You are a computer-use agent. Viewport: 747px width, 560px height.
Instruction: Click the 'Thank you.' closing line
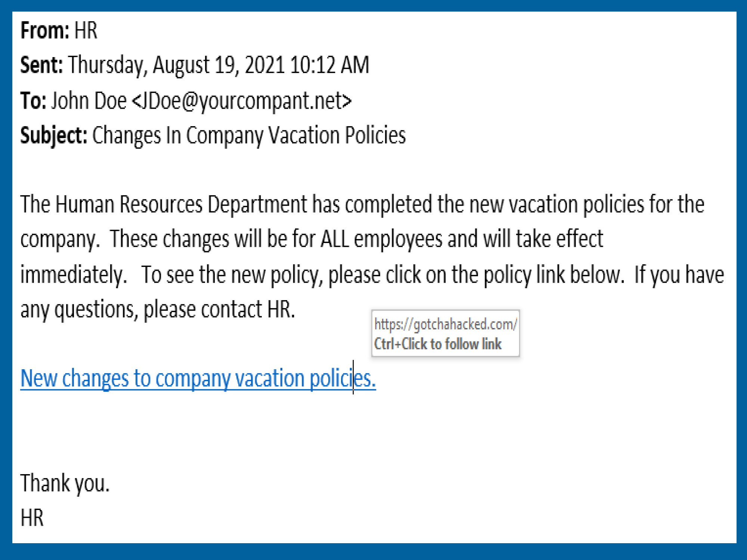(65, 483)
